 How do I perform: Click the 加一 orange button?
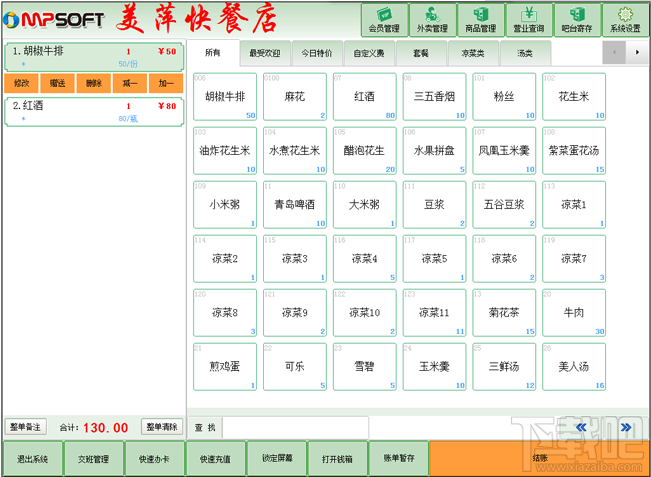166,83
